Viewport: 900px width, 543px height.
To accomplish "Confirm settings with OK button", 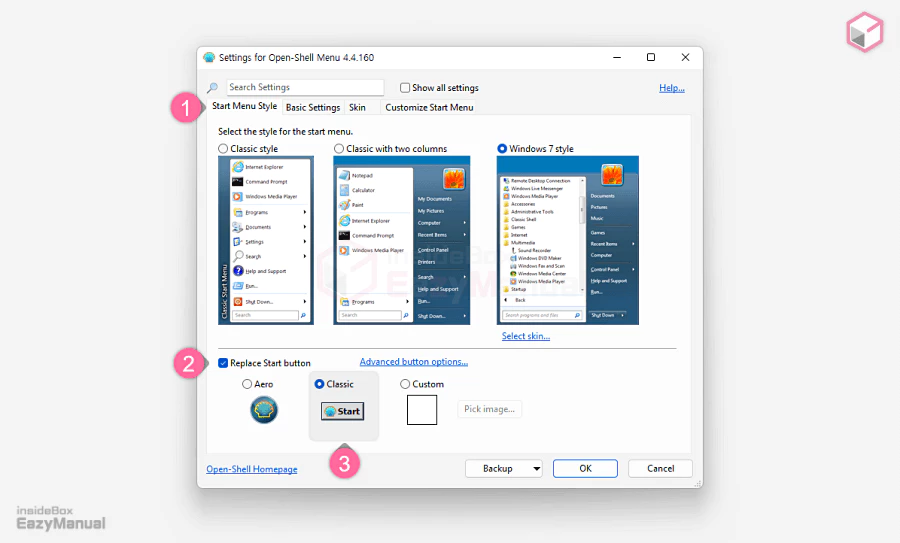I will [585, 468].
